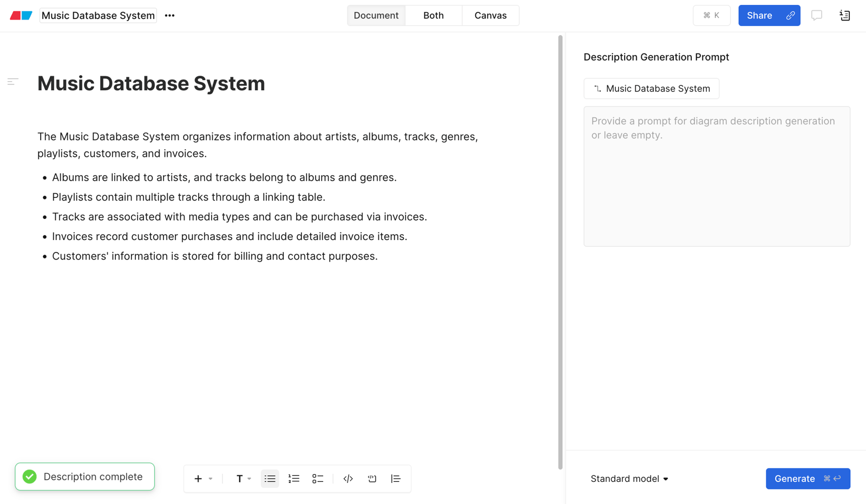
Task: Open the command palette ⌘K box
Action: (711, 16)
